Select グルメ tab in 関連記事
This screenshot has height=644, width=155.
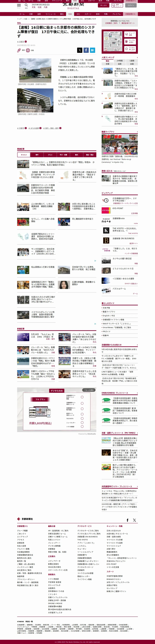(x=50, y=155)
